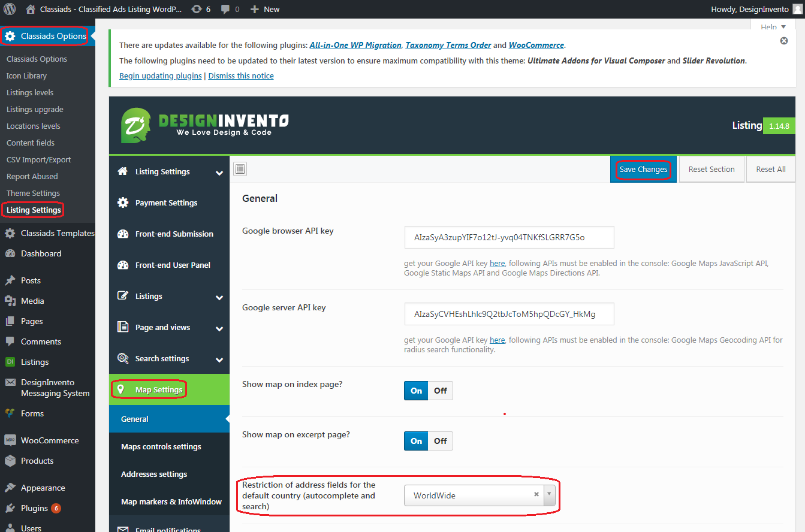Open the Front-end User Panel section
Image resolution: width=805 pixels, height=532 pixels.
[169, 265]
